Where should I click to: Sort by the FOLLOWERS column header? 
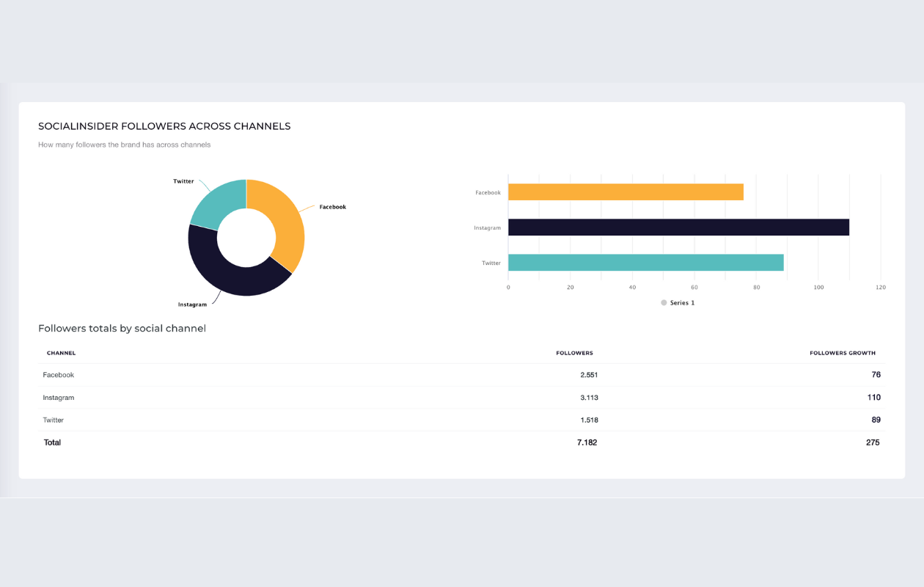pyautogui.click(x=574, y=353)
